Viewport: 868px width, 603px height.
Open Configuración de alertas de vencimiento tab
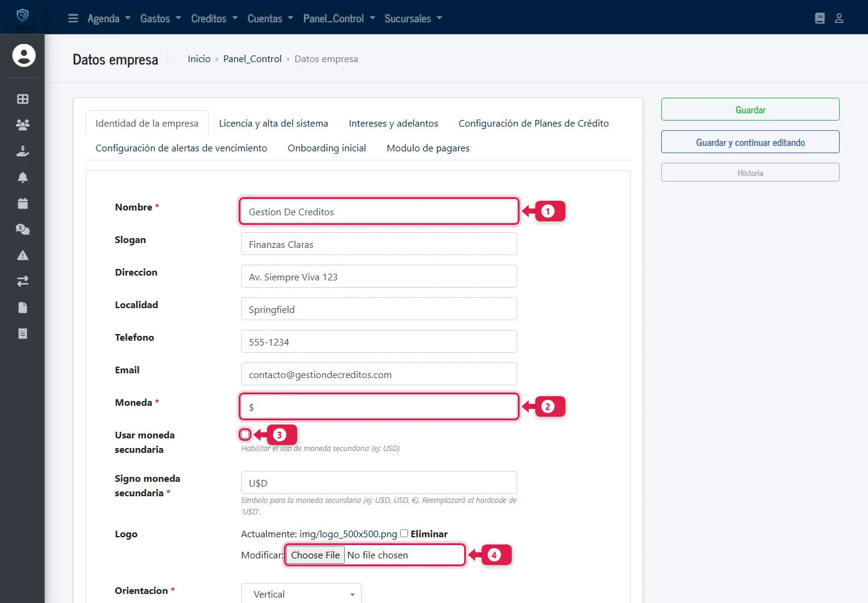coord(181,148)
